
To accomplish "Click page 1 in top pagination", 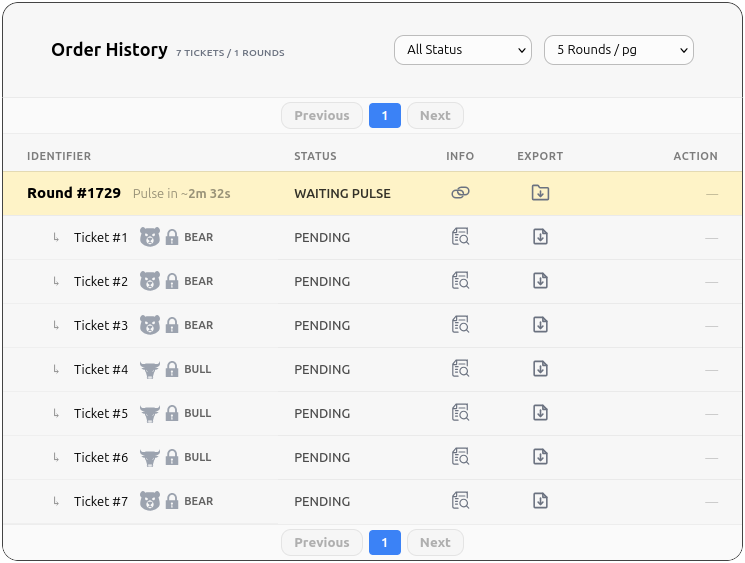I will tap(384, 116).
